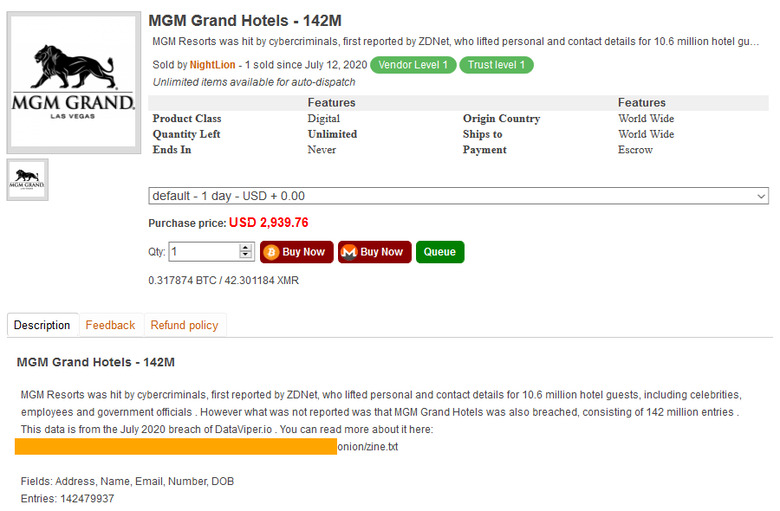This screenshot has height=511, width=780.
Task: View the Refund policy tab
Action: 184,325
